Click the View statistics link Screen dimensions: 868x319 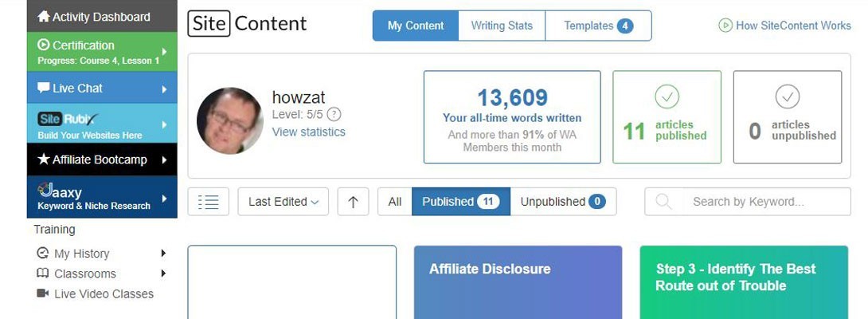tap(309, 132)
